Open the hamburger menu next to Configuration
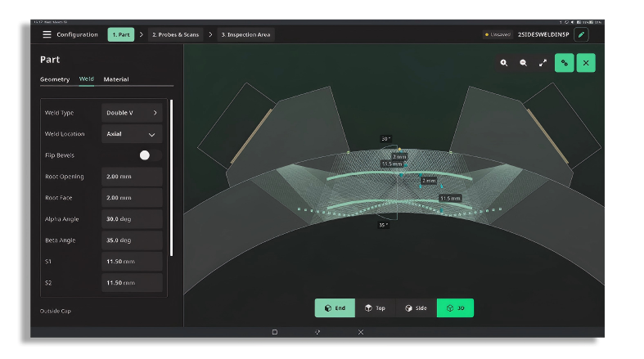Screen dimensions: 644x359 tap(47, 34)
